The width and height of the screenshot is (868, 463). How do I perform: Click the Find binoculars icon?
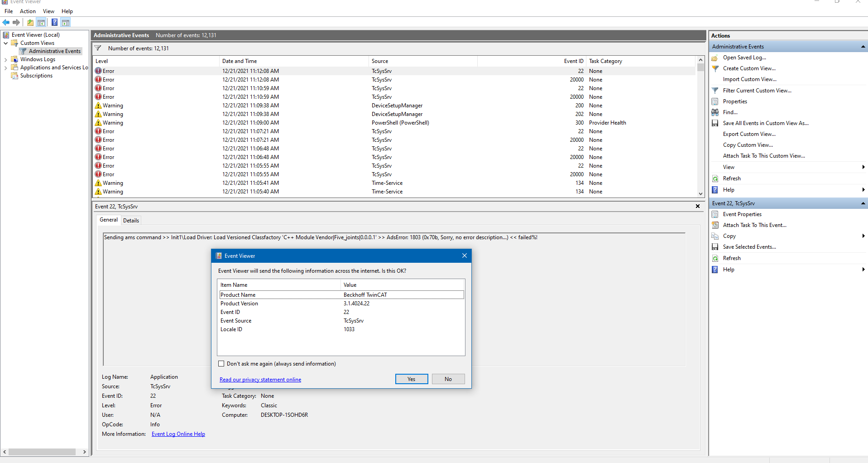[x=715, y=112]
